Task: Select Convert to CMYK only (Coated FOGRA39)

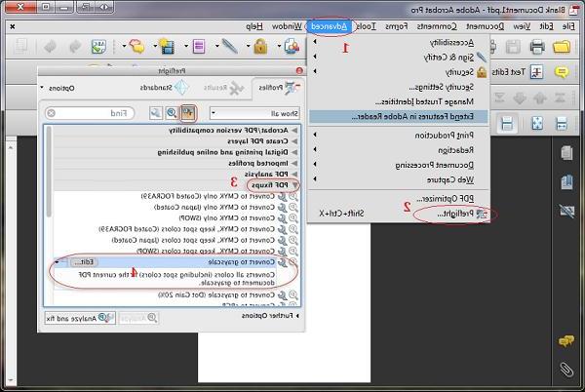Action: [x=175, y=196]
